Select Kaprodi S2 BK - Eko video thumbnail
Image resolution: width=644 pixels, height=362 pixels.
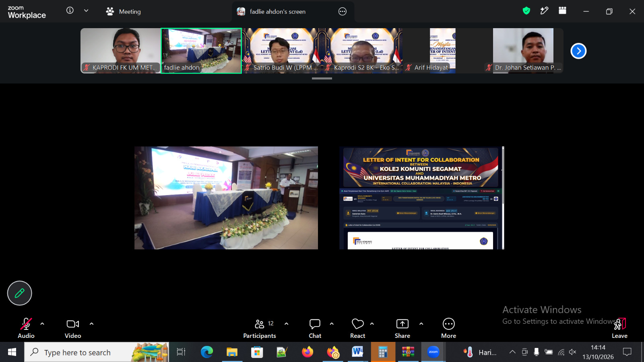(362, 51)
